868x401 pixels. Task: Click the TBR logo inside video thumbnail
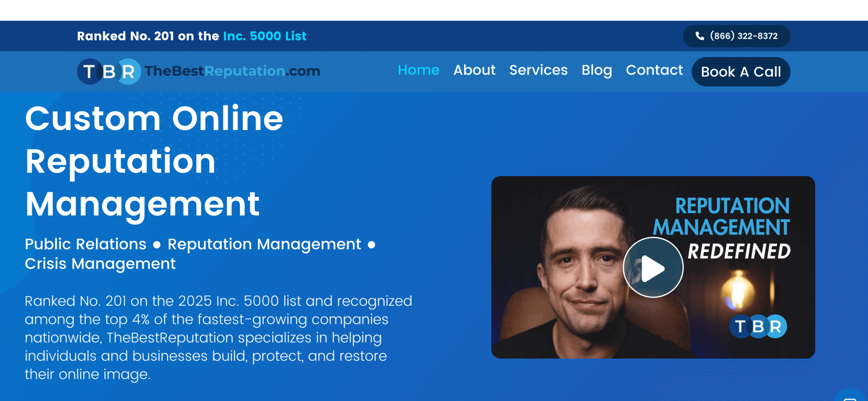pos(758,326)
